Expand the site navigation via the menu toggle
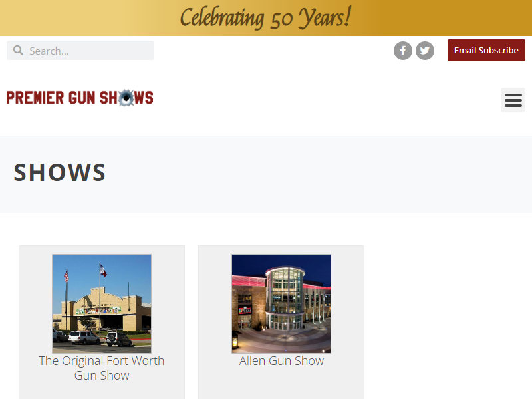Viewport: 532px width, 399px height. [513, 100]
